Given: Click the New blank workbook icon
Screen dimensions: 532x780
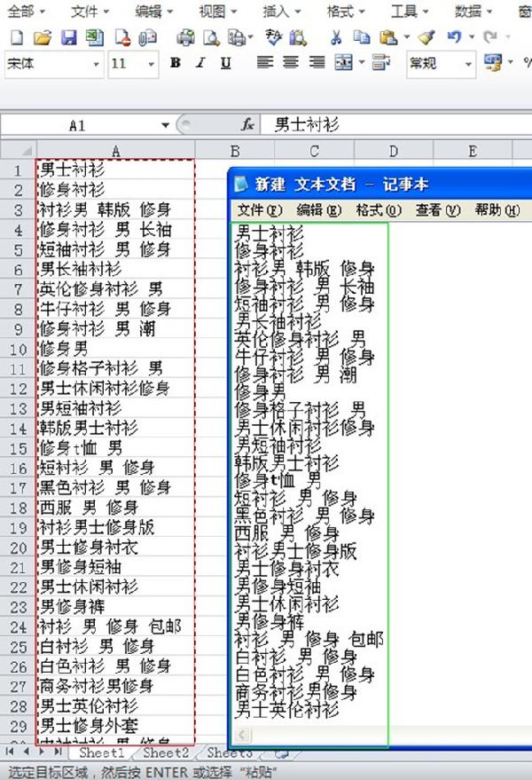Looking at the screenshot, I should [16, 37].
